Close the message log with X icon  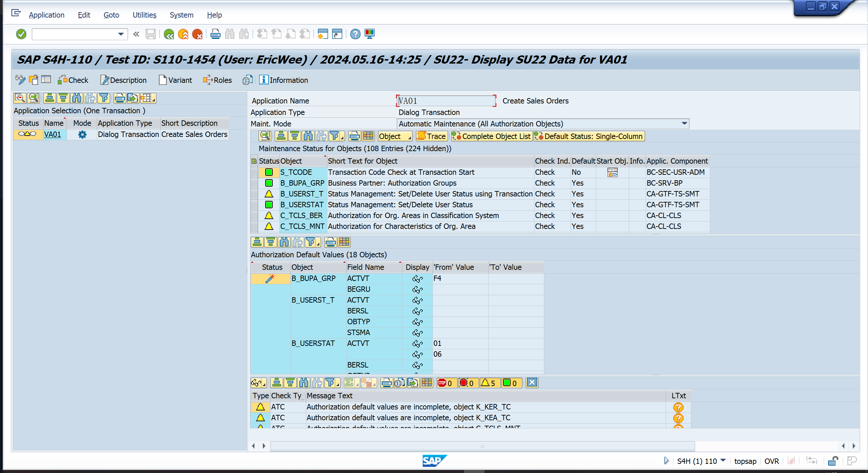click(532, 383)
